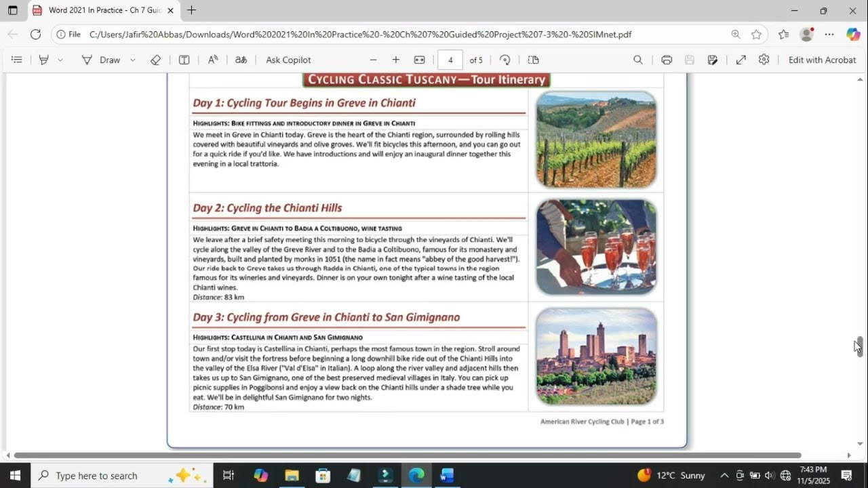The image size is (868, 488).
Task: Open PDF settings gear icon
Action: click(x=764, y=60)
